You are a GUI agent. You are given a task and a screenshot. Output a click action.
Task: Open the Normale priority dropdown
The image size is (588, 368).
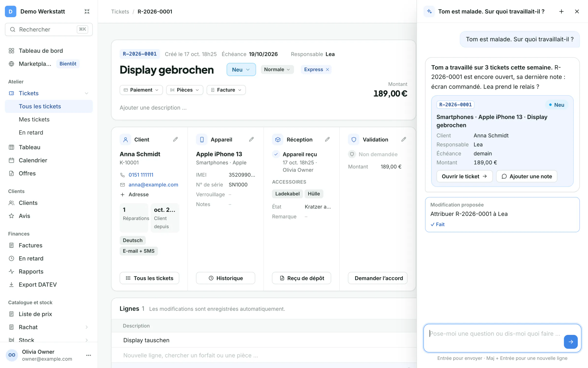[x=277, y=69]
